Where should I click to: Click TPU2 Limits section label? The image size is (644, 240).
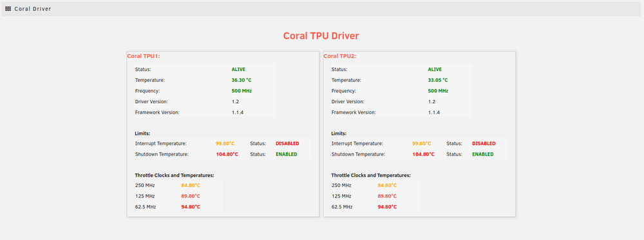[339, 134]
